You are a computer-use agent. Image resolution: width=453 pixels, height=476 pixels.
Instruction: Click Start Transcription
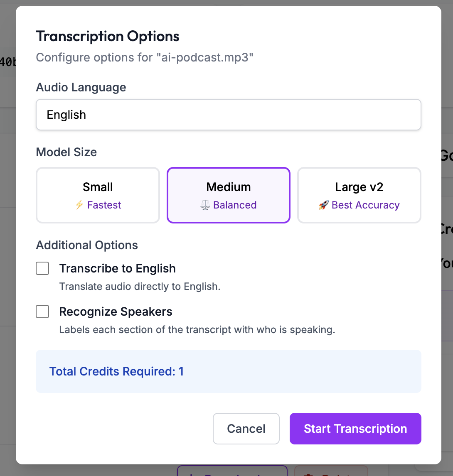click(355, 428)
